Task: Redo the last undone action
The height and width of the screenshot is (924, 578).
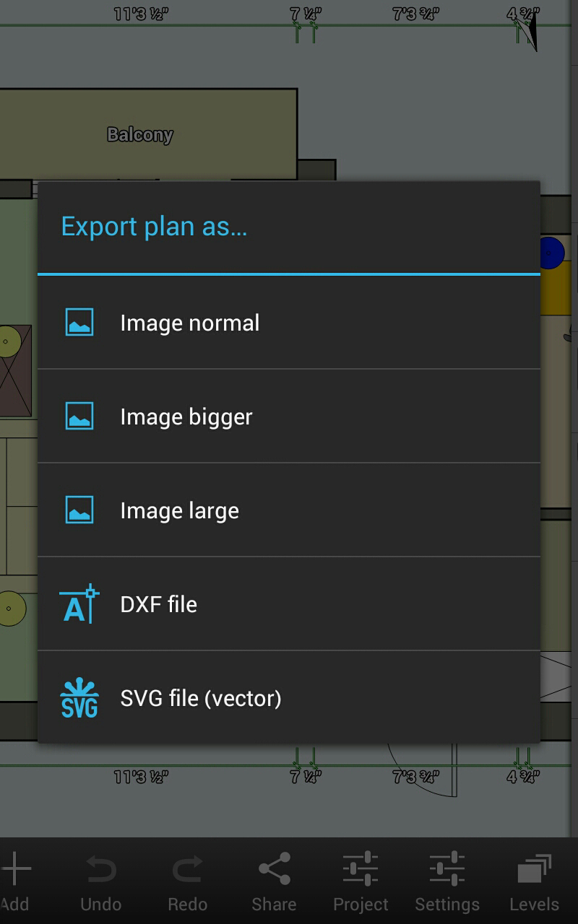Action: [x=187, y=881]
